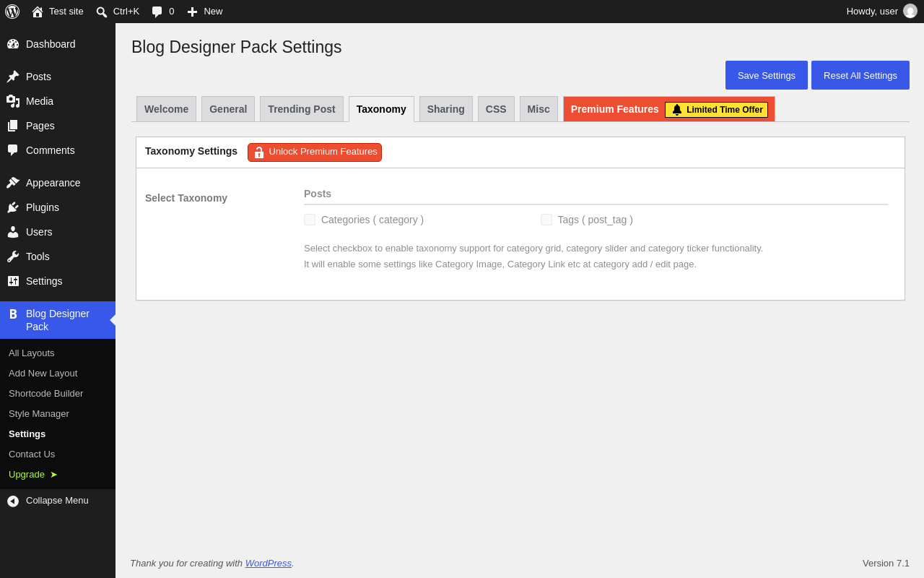The image size is (924, 578).
Task: Click the Media icon in the sidebar
Action: click(13, 101)
